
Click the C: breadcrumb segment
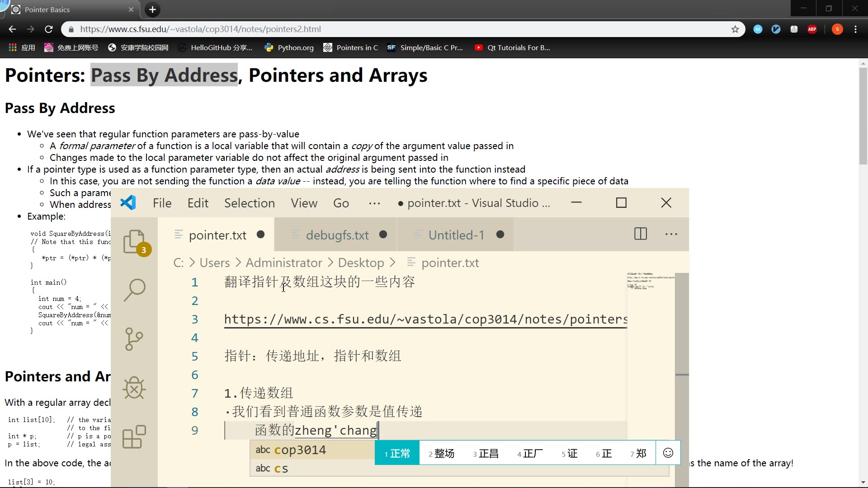pos(179,263)
